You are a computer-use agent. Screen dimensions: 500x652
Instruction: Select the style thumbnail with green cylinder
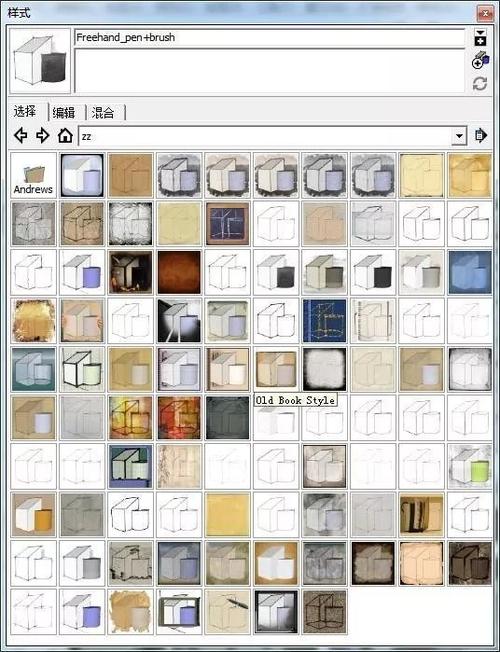470,466
